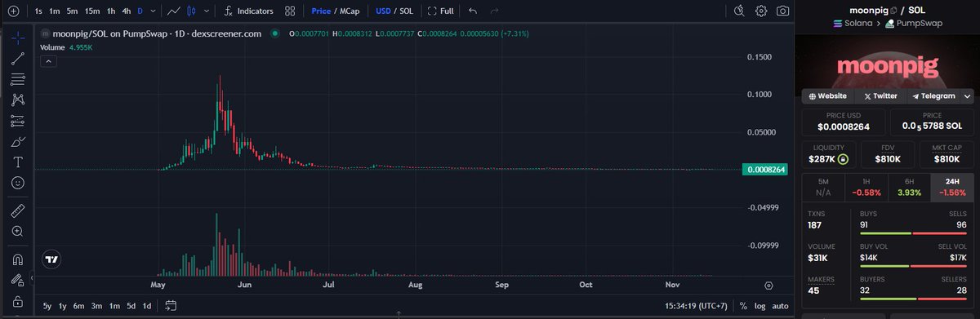
Task: Open the chart layout grid selector
Action: click(291, 11)
